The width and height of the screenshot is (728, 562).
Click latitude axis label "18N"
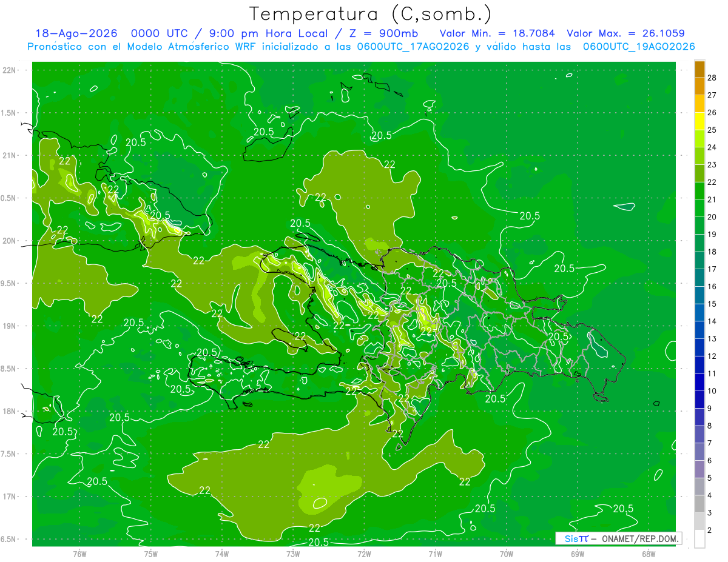pyautogui.click(x=10, y=411)
